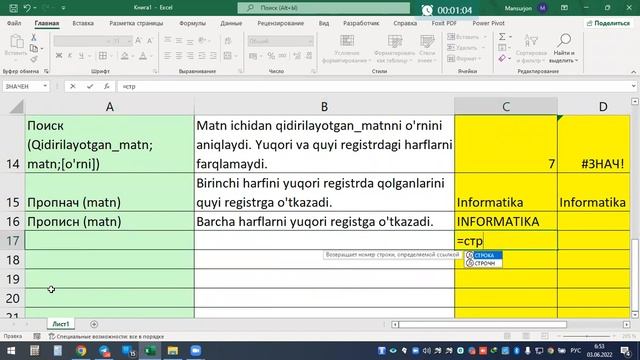
Task: Open Условное форматирование conditional formatting
Action: click(x=347, y=49)
